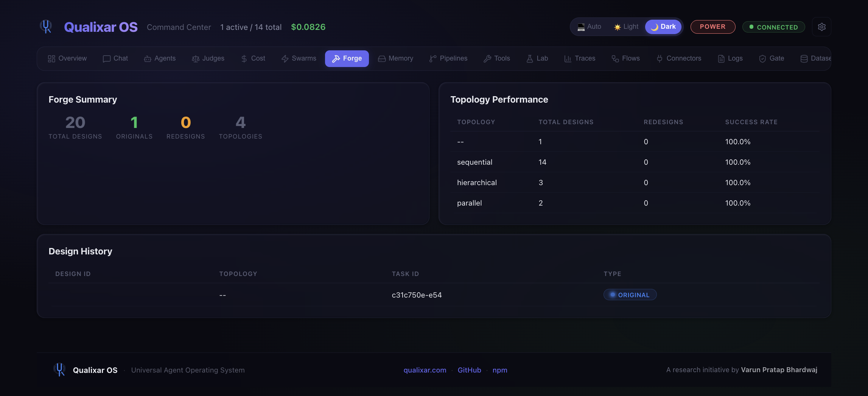Click the Flows nodes icon

(x=615, y=59)
